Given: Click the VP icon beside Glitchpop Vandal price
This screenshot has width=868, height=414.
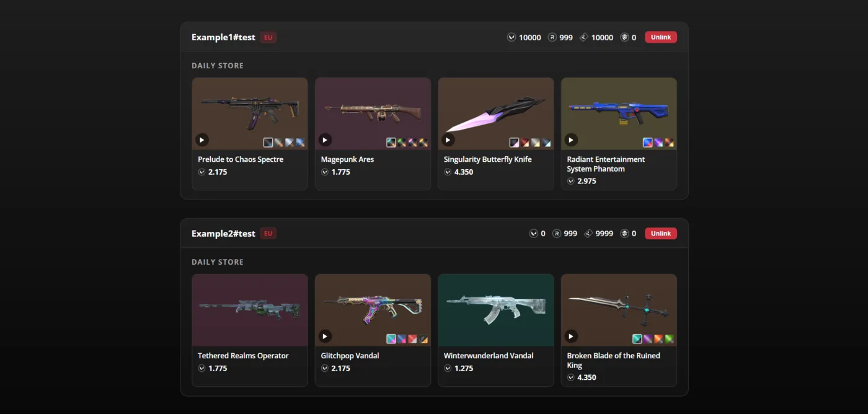Looking at the screenshot, I should pos(325,369).
